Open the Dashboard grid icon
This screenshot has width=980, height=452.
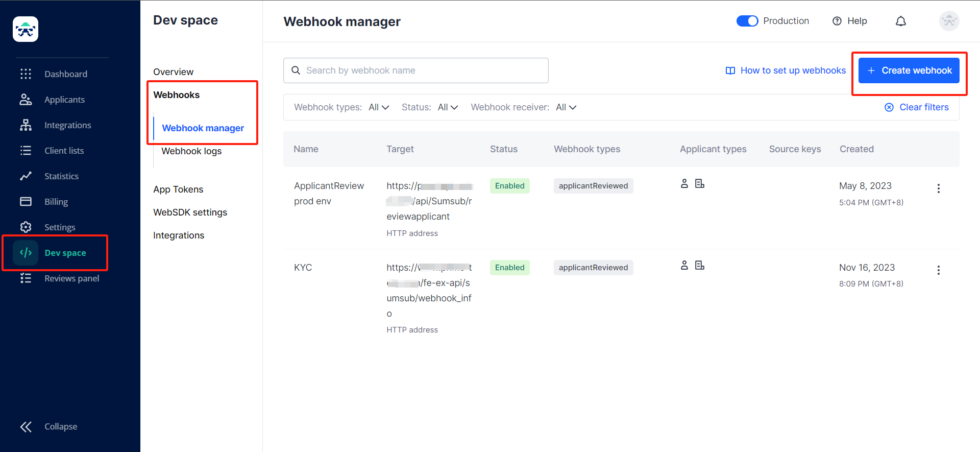26,74
